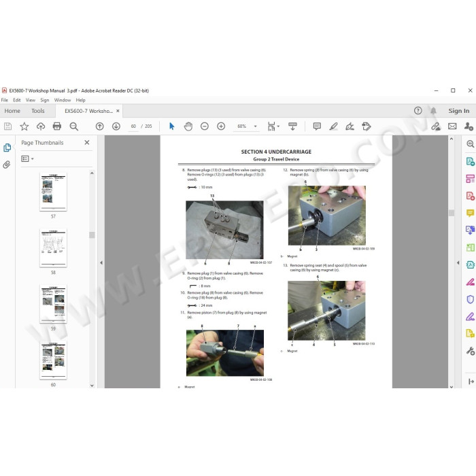
Task: Open Protect shield tool in right pane
Action: (471, 299)
